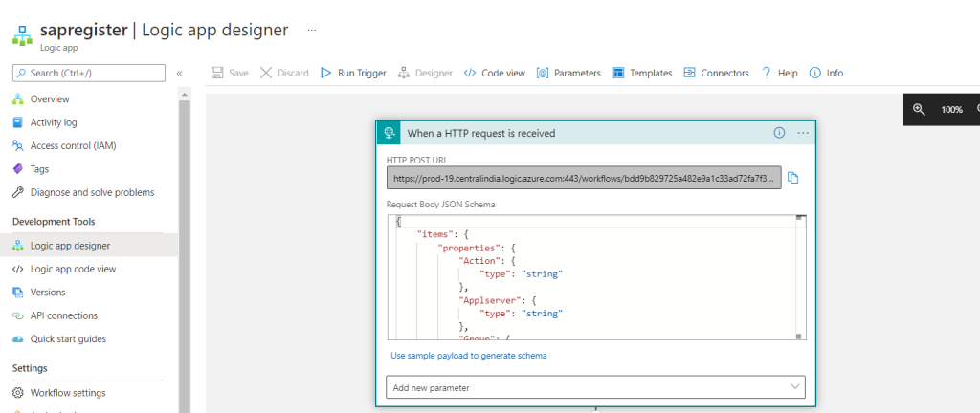Open Versions in the sidebar
The width and height of the screenshot is (980, 413).
pyautogui.click(x=48, y=292)
